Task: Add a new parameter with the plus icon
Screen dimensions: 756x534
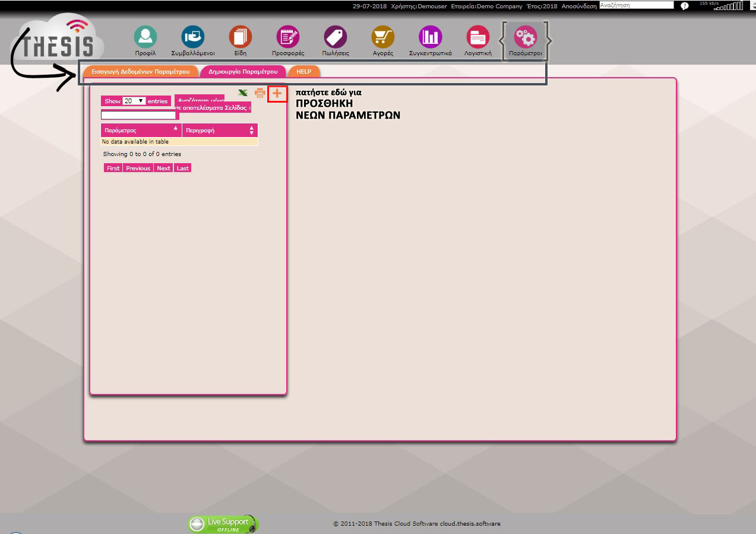Action: (277, 93)
